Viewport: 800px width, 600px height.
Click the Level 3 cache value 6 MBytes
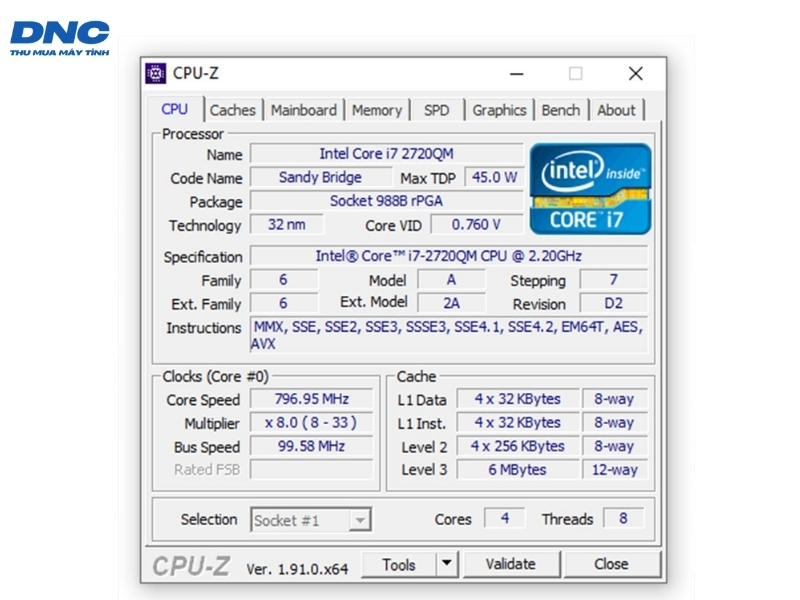coord(518,469)
